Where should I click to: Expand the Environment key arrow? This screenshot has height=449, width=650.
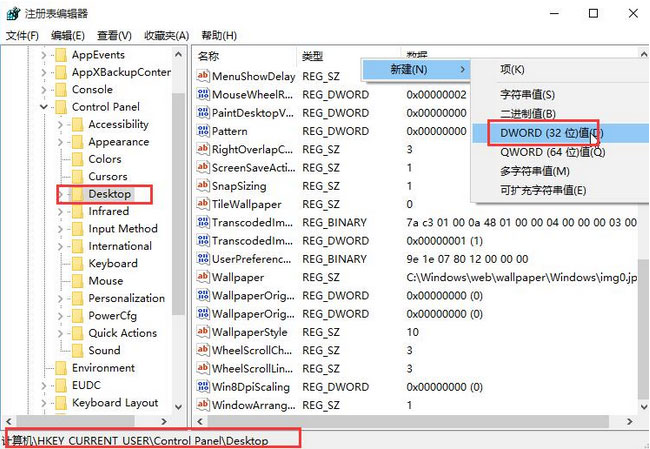coord(44,368)
